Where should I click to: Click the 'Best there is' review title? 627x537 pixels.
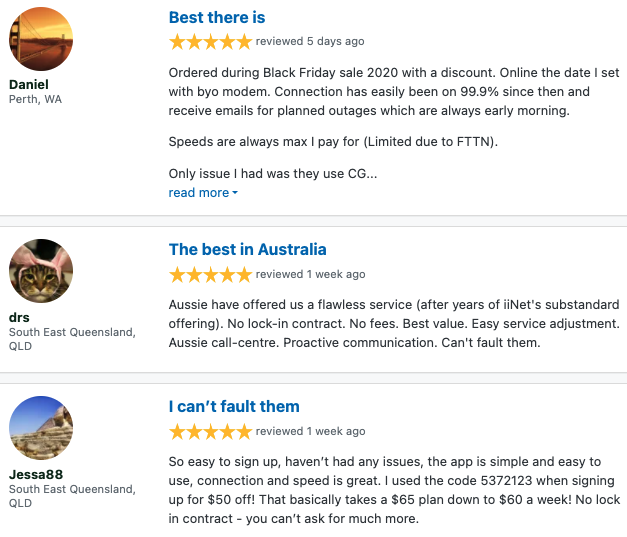pos(217,18)
